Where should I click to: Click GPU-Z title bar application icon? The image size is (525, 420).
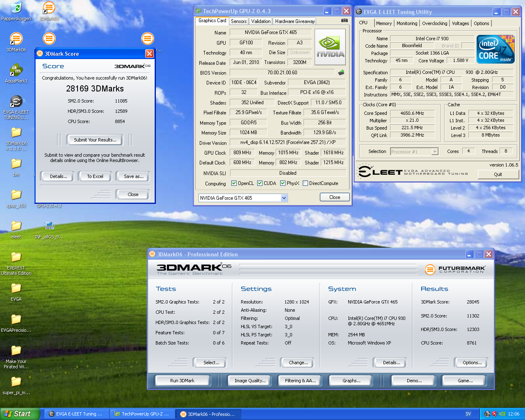coord(198,11)
